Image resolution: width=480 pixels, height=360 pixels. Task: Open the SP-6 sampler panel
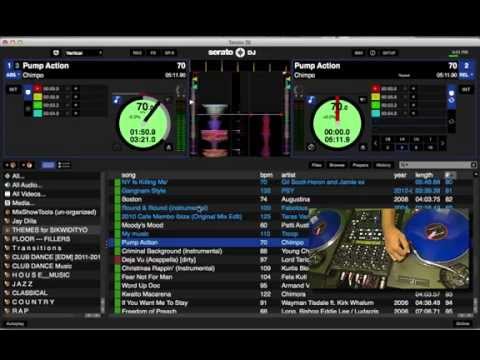pyautogui.click(x=169, y=53)
